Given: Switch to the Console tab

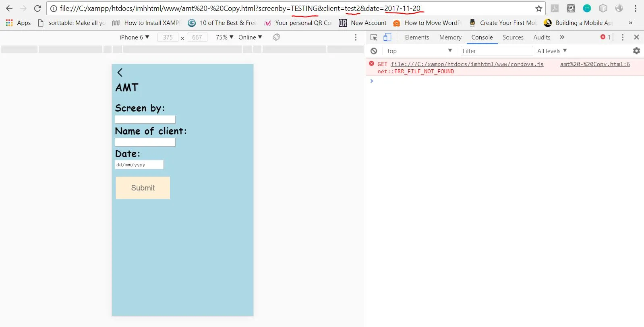Looking at the screenshot, I should (x=482, y=37).
